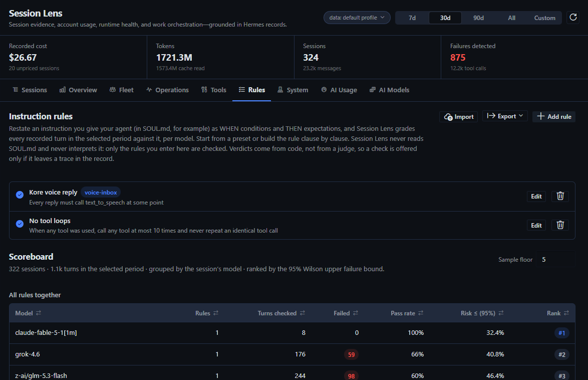Image resolution: width=588 pixels, height=380 pixels.
Task: Click the 32.4% risk value
Action: (495, 333)
